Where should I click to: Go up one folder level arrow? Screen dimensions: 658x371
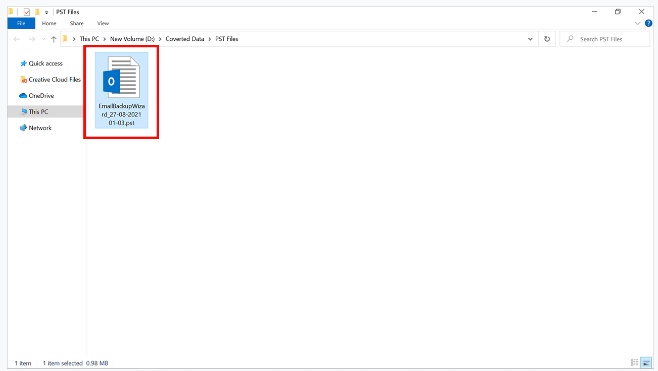54,39
